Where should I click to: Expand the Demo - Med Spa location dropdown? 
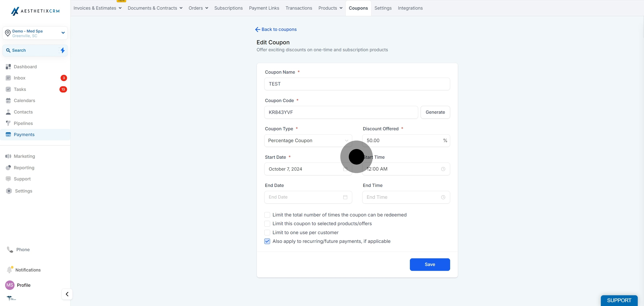[63, 33]
